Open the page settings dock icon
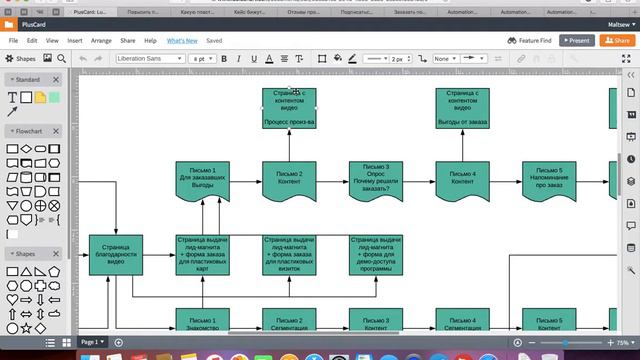640x360 pixels. pos(631,93)
